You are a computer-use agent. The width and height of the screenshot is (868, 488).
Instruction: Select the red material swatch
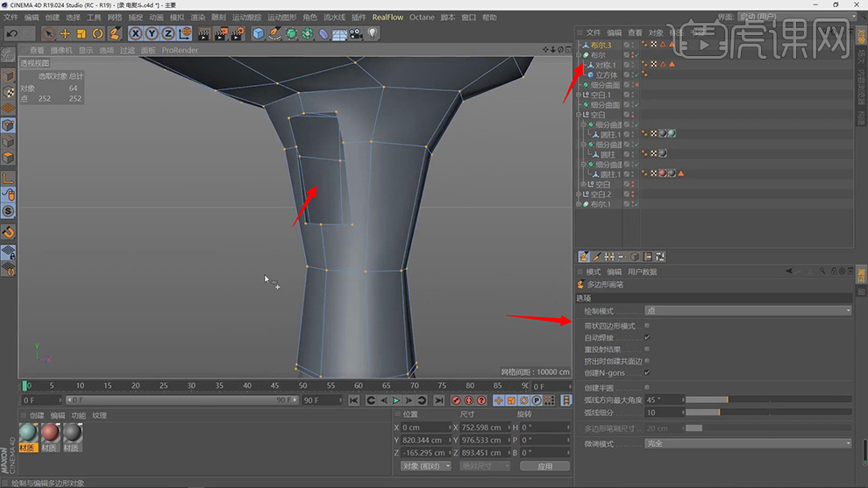51,433
